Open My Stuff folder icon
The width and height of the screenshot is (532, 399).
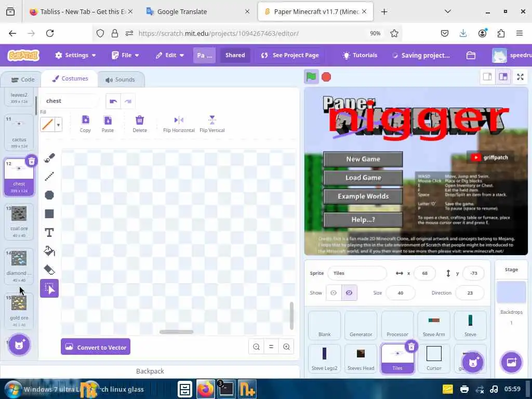[471, 55]
